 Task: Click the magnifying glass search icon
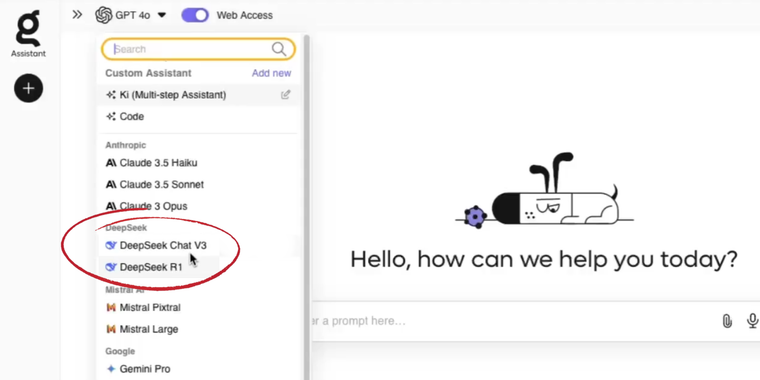[x=279, y=49]
